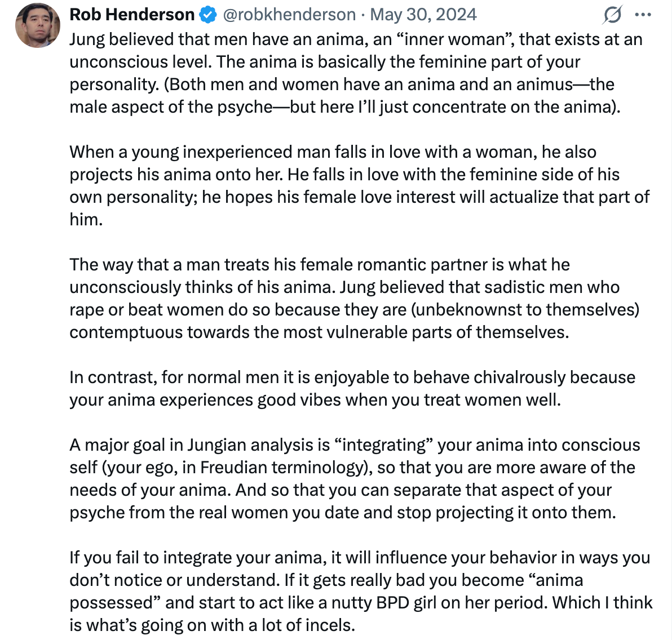Tap the Grok compass-style icon to summarize post
This screenshot has height=640, width=672.
pos(614,15)
